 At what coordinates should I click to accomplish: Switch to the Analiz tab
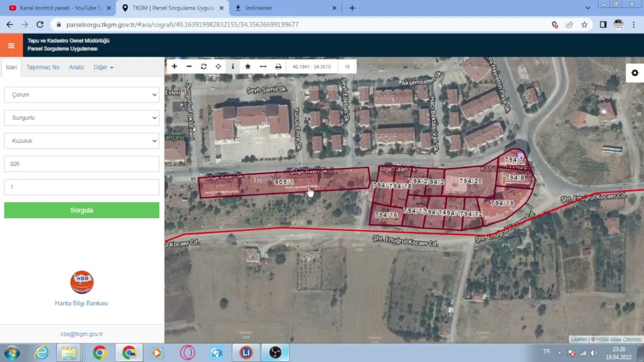coord(76,67)
